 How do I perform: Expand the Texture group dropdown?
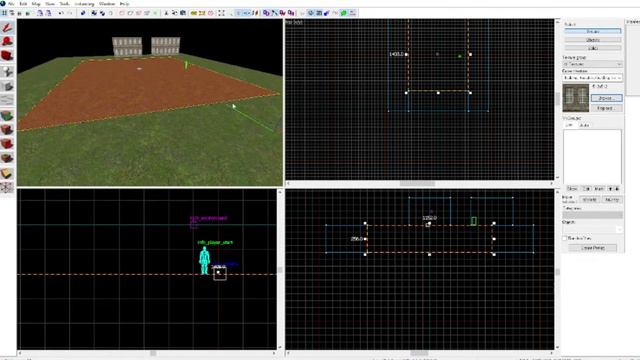tap(592, 64)
